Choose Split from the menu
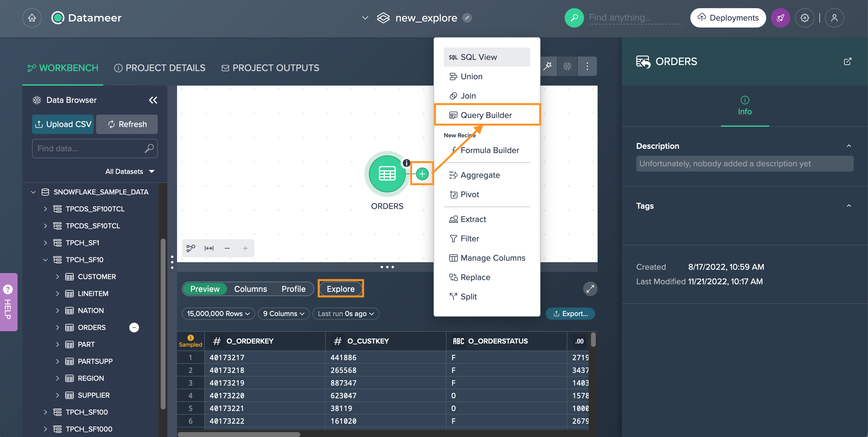This screenshot has height=437, width=868. point(487,297)
